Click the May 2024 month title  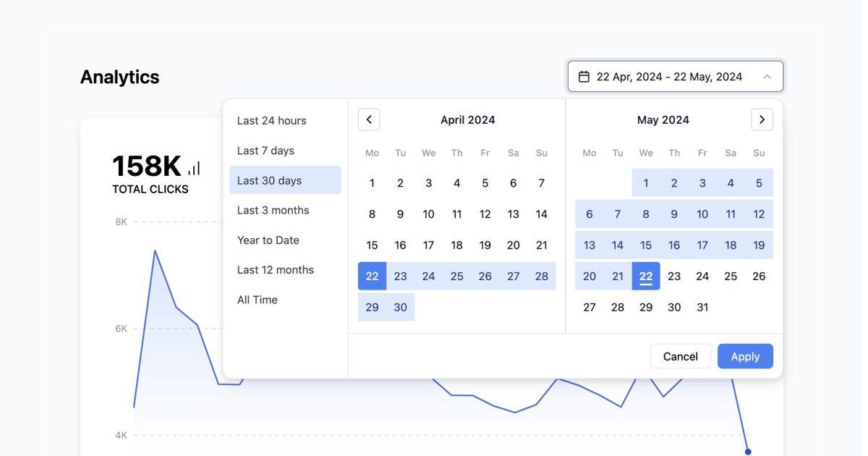(x=663, y=120)
